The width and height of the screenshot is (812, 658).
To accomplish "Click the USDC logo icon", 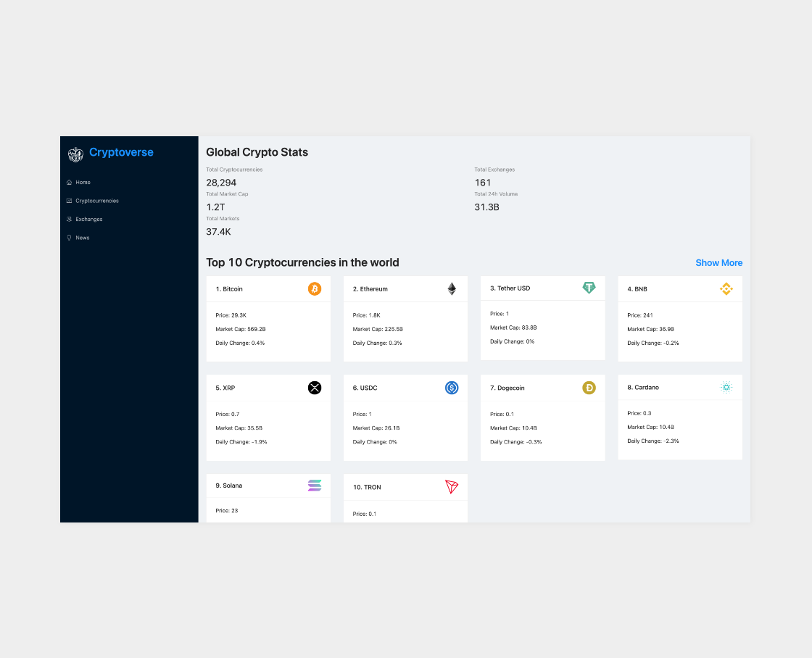I will [x=452, y=388].
